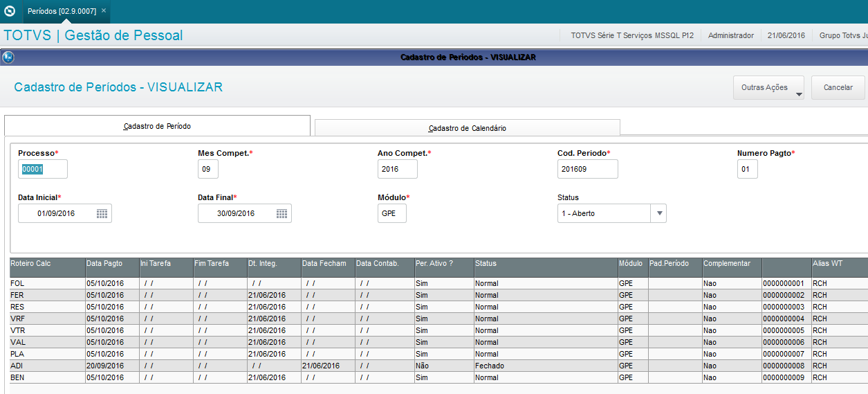The image size is (868, 394).
Task: Click the Complementar column header
Action: pos(731,268)
